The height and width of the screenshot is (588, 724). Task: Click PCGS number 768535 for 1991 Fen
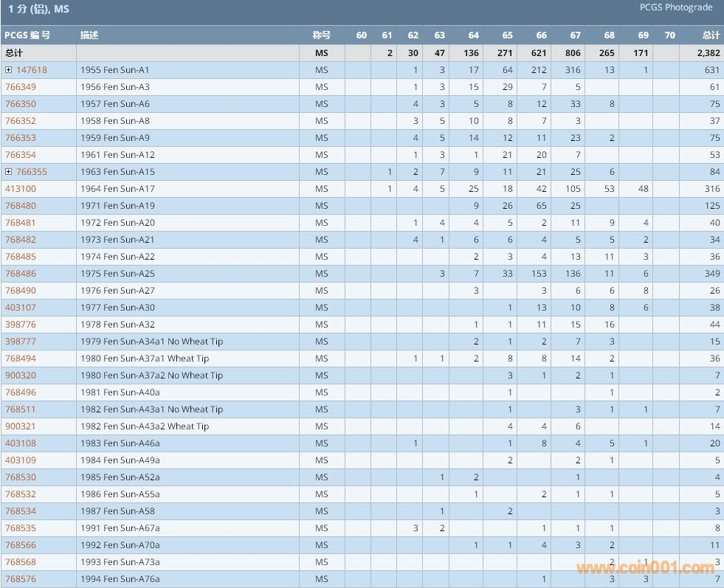click(x=21, y=528)
